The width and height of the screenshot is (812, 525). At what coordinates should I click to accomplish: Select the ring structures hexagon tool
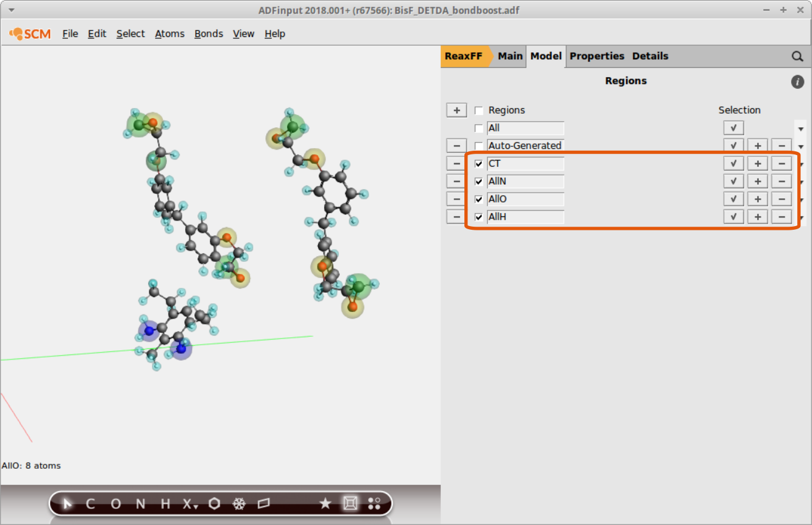coord(214,504)
